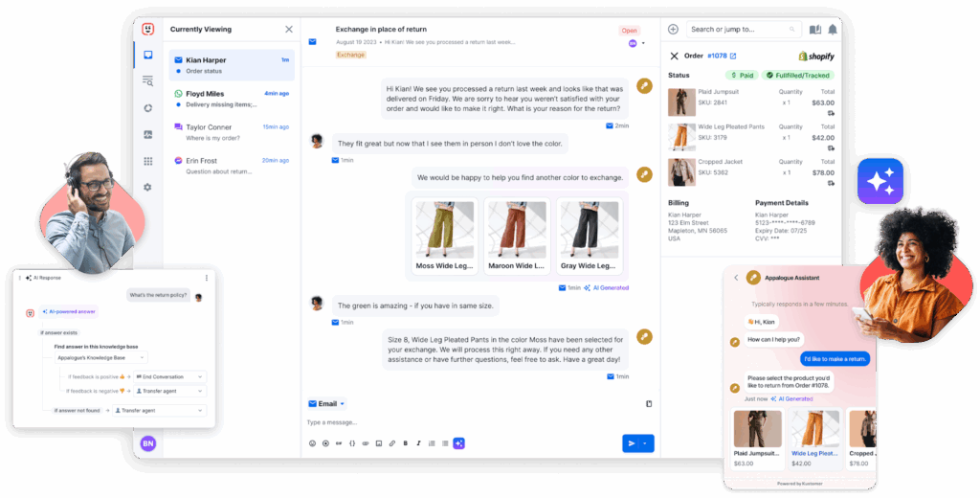980x498 pixels.
Task: Open the inbox icon in left sidebar
Action: coord(147,56)
